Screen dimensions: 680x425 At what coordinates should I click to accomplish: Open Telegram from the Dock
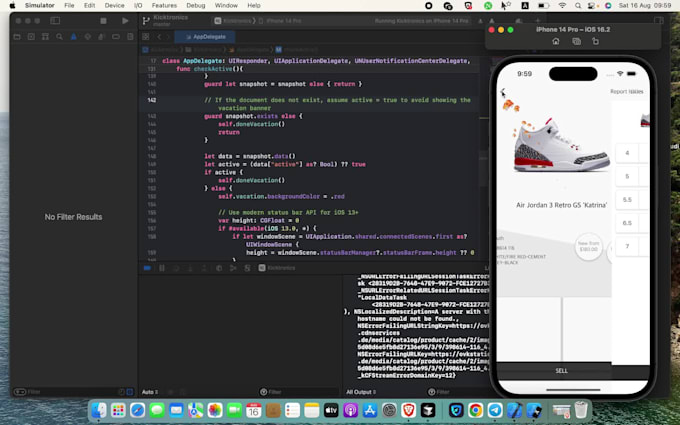(495, 410)
